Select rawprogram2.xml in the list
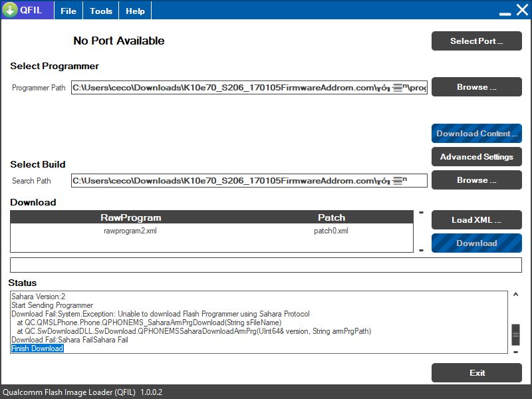Viewport: 532px width, 399px height. (130, 231)
